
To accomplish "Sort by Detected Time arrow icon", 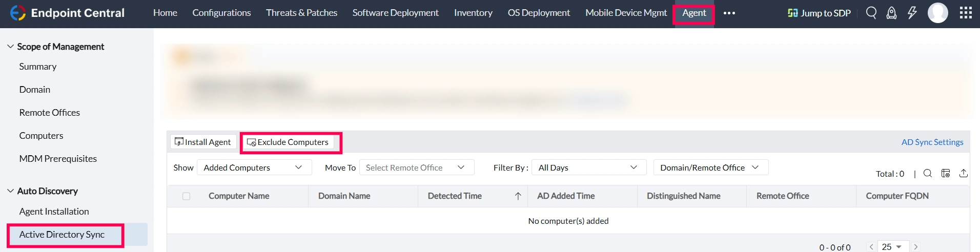I will (x=518, y=196).
